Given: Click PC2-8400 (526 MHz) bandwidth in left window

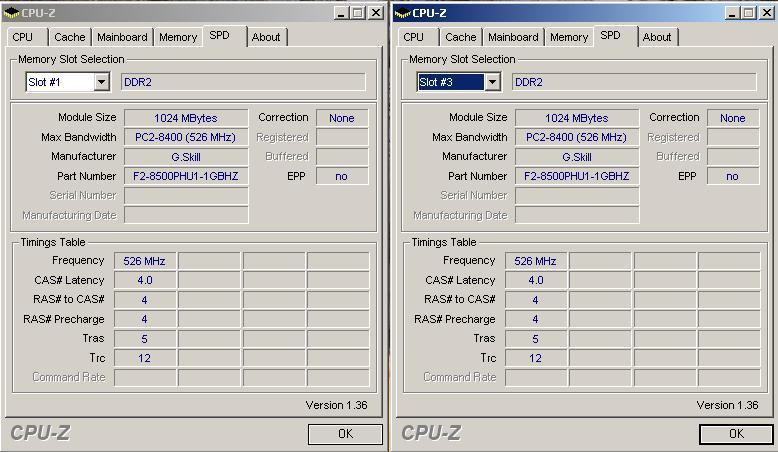Looking at the screenshot, I should [x=186, y=137].
